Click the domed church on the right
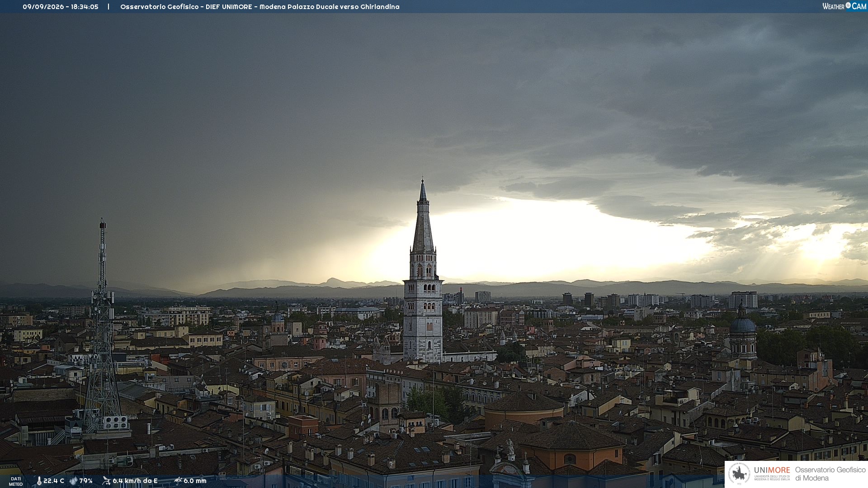This screenshot has width=868, height=488. pyautogui.click(x=743, y=332)
